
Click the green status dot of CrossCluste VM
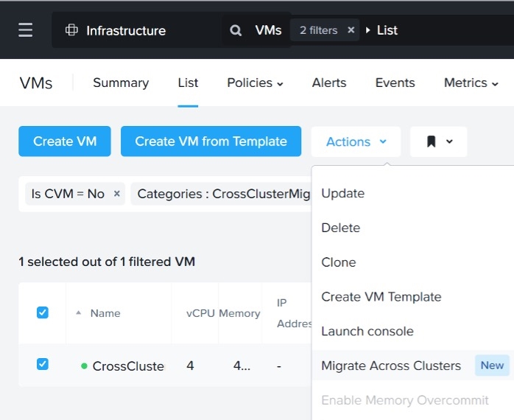click(x=84, y=365)
